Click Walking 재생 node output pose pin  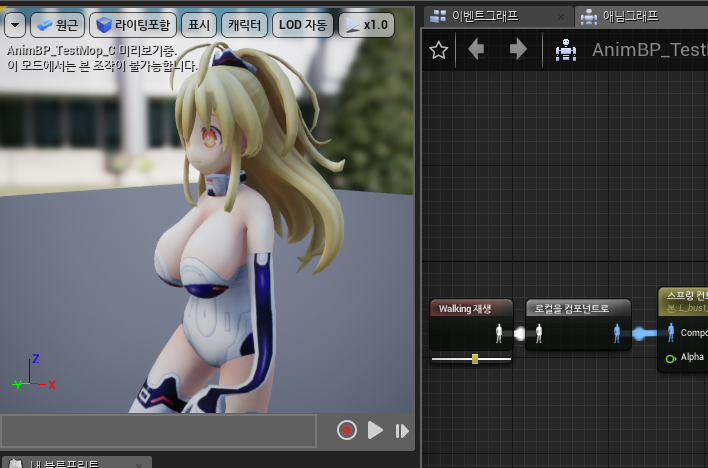pyautogui.click(x=499, y=333)
